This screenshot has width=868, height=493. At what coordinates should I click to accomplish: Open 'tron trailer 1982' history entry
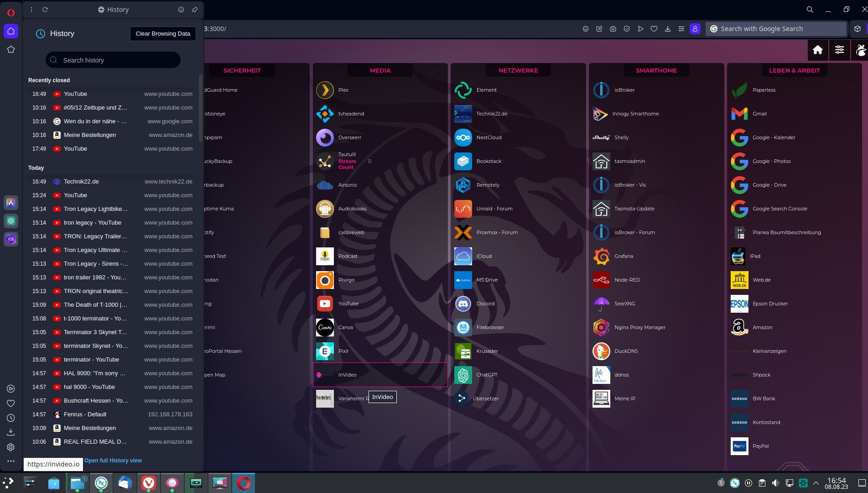tap(110, 277)
